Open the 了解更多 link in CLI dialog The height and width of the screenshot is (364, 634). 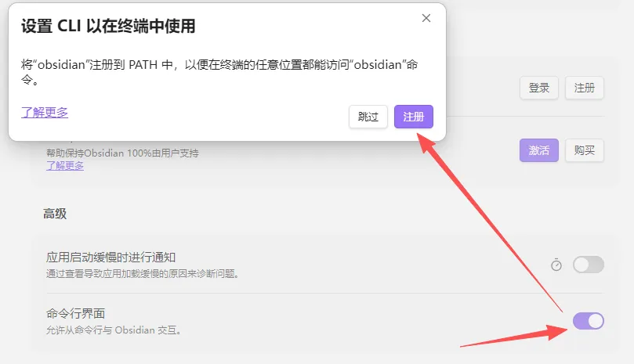pyautogui.click(x=45, y=112)
